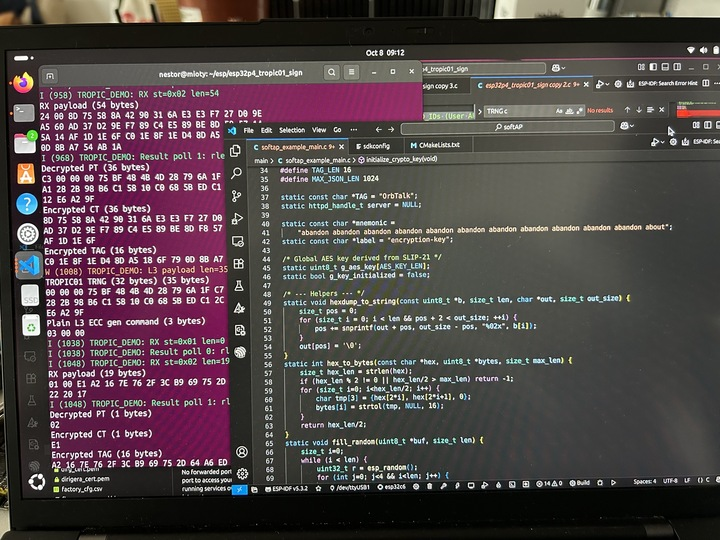Toggle panel layout in back window title bar
720x540 pixels.
coord(665,67)
